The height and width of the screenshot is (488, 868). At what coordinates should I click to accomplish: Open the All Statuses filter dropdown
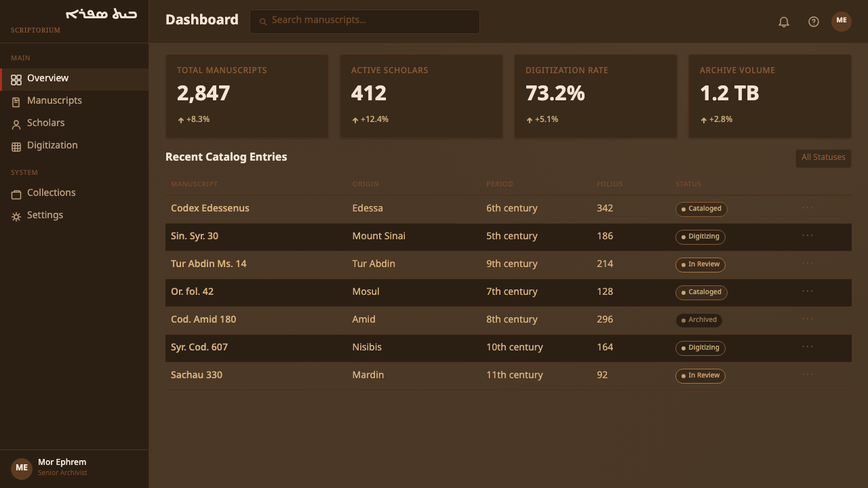(x=823, y=157)
